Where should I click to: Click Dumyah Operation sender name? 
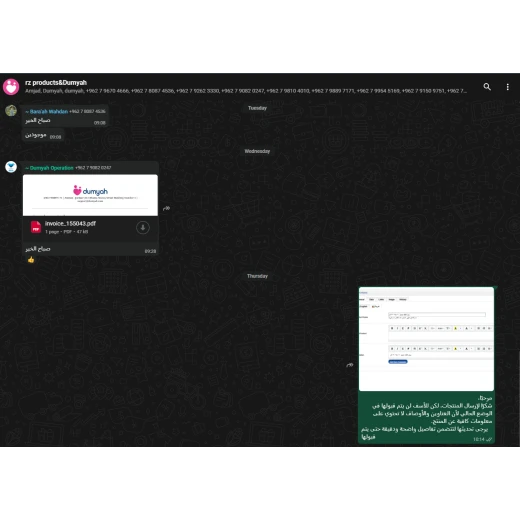point(50,168)
